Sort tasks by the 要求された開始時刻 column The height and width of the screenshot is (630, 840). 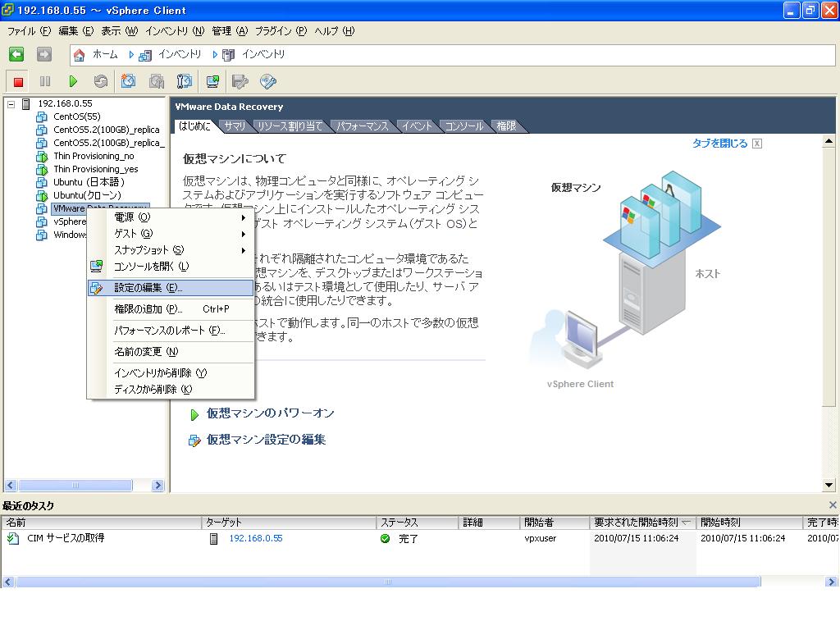[642, 523]
